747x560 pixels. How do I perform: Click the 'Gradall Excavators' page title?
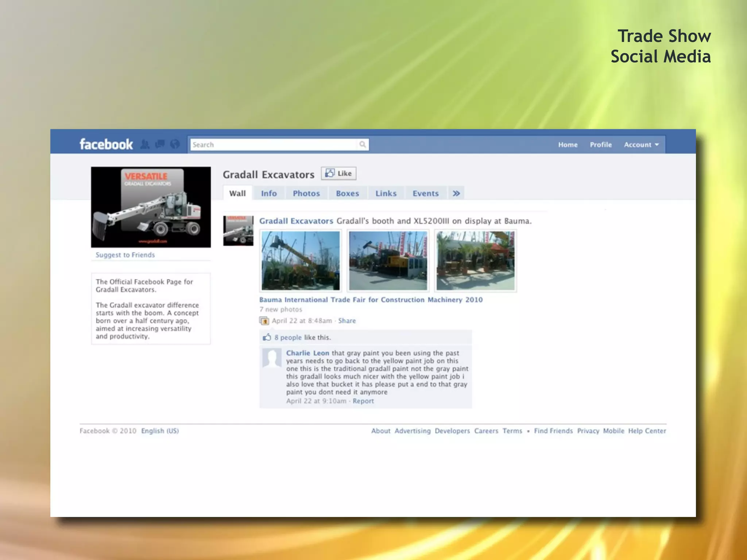268,175
